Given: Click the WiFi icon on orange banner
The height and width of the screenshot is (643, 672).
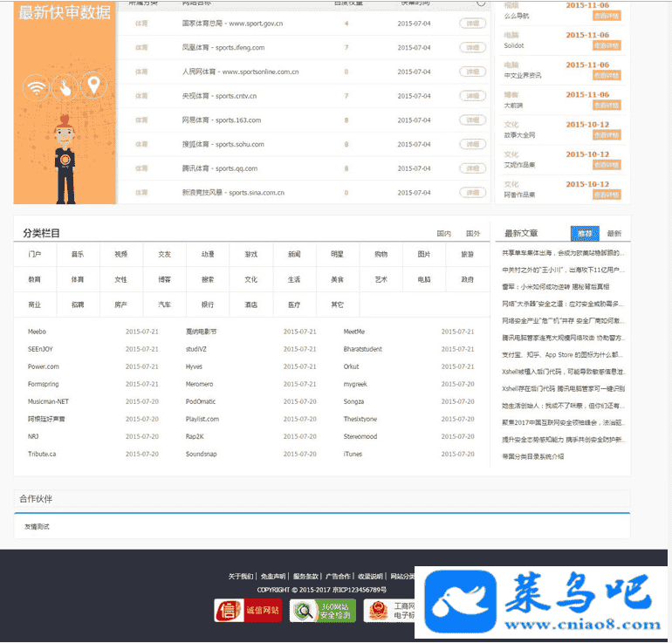Looking at the screenshot, I should tap(36, 87).
